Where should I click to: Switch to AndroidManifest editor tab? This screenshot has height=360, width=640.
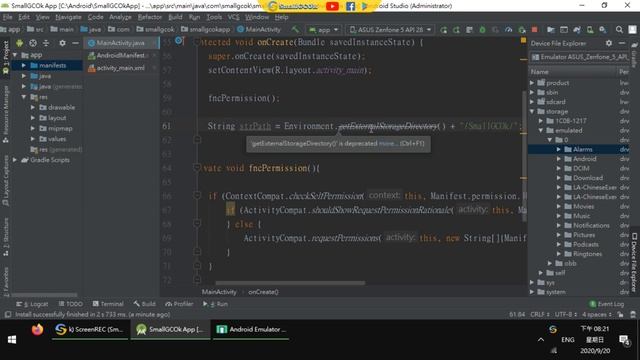click(x=121, y=55)
